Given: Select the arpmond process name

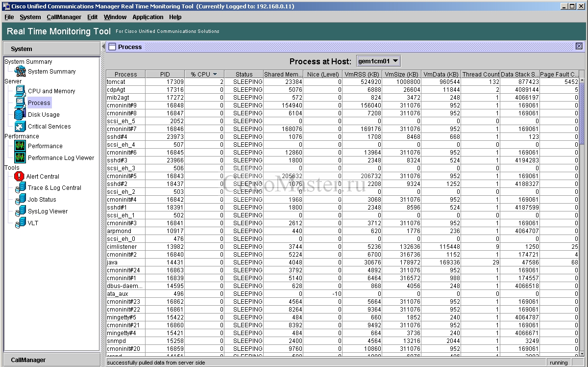Looking at the screenshot, I should pyautogui.click(x=119, y=231).
